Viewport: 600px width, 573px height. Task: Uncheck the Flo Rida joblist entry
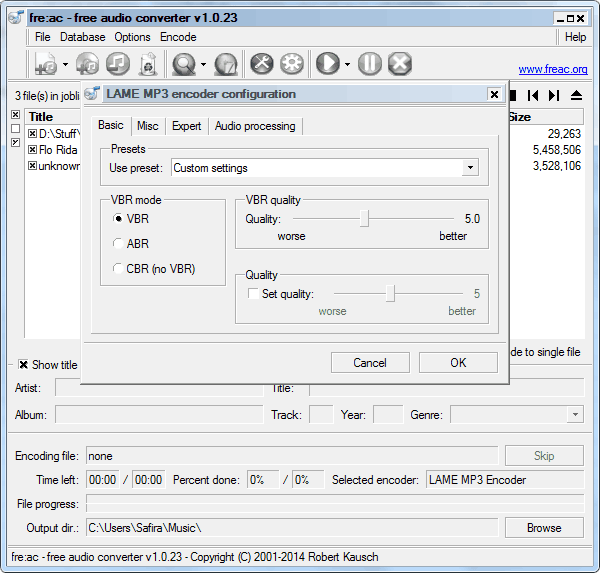point(33,150)
